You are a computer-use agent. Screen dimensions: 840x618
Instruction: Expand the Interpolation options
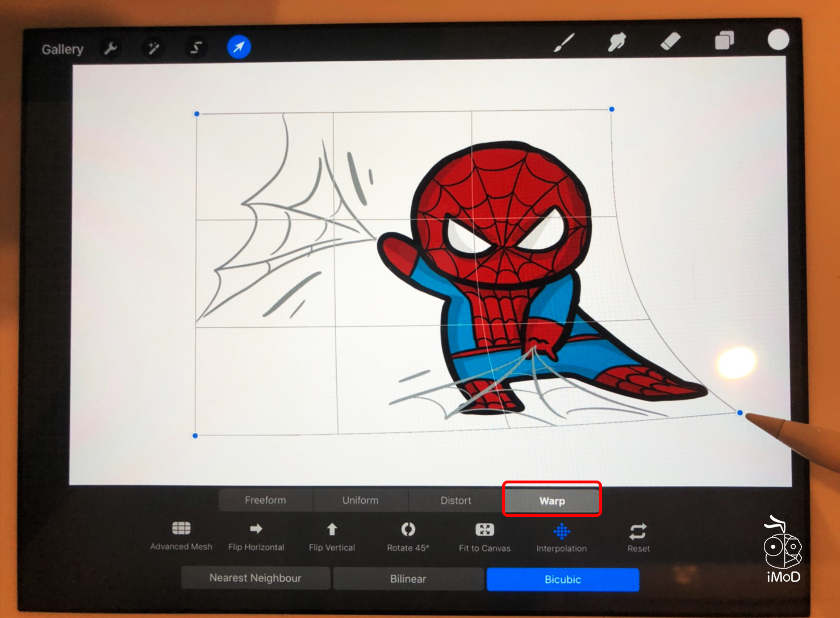[561, 538]
